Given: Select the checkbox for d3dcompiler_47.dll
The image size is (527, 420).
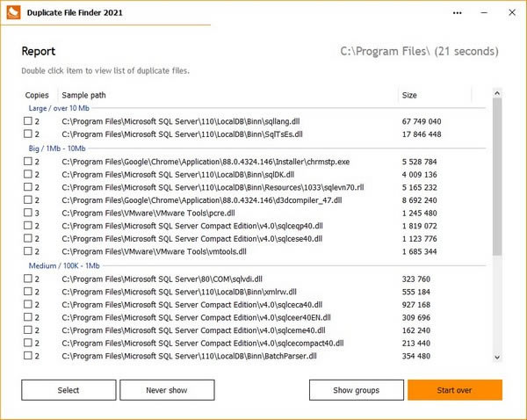Looking at the screenshot, I should [28, 199].
